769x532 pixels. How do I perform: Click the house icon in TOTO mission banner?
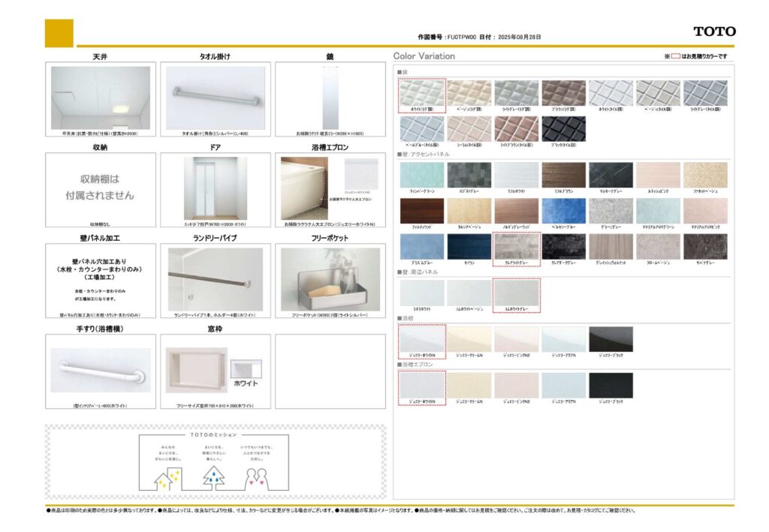pos(167,476)
